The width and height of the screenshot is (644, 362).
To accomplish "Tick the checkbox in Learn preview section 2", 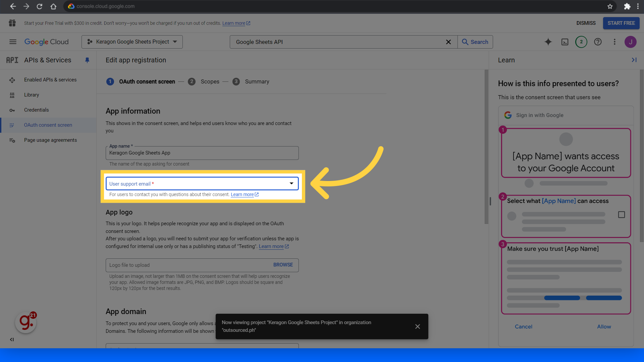I will pos(622,215).
